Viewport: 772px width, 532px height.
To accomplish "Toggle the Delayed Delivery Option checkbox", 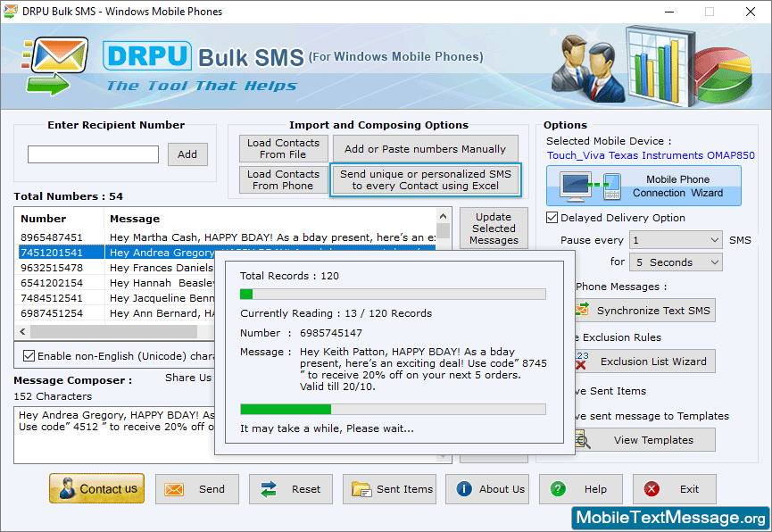I will click(552, 218).
